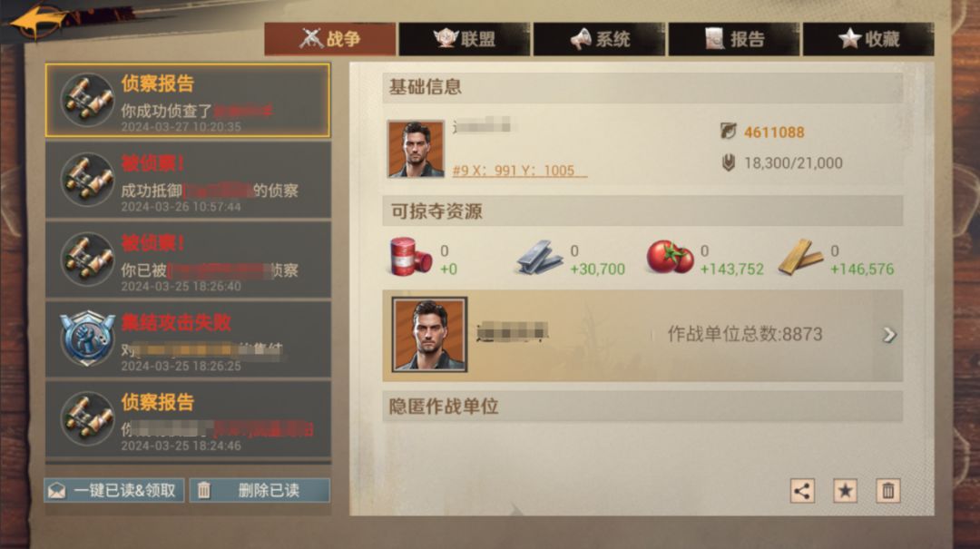Open the 报告 tab

[734, 39]
